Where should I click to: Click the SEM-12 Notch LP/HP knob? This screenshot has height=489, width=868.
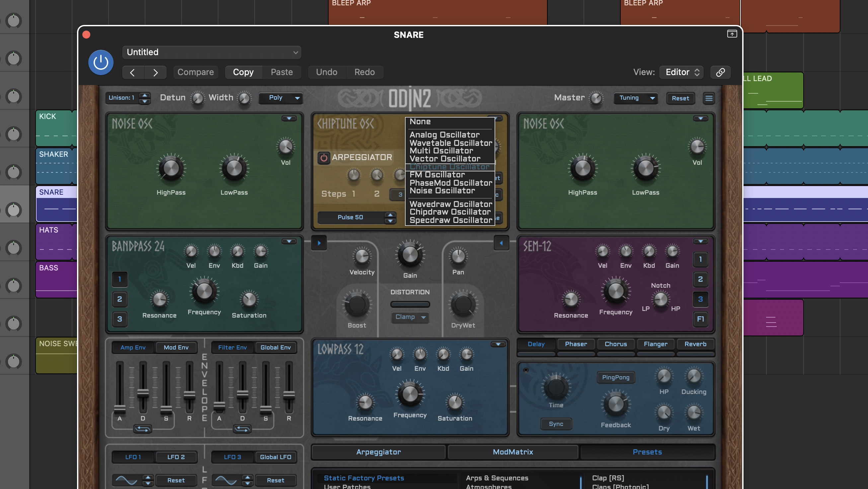click(661, 299)
